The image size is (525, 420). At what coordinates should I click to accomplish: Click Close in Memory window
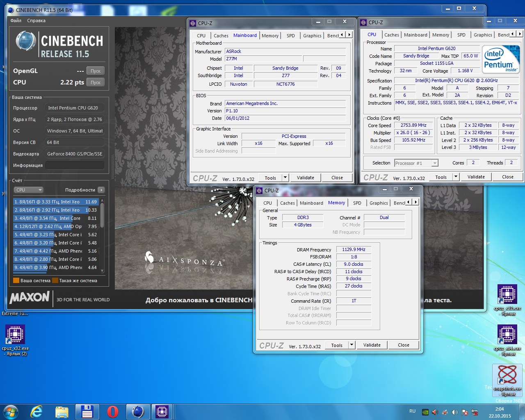pos(404,345)
